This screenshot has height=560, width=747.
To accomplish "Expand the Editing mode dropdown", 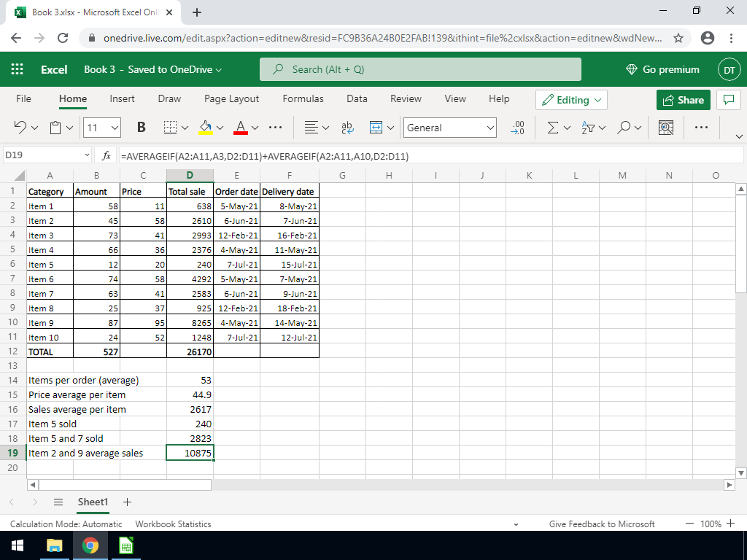I will coord(571,100).
